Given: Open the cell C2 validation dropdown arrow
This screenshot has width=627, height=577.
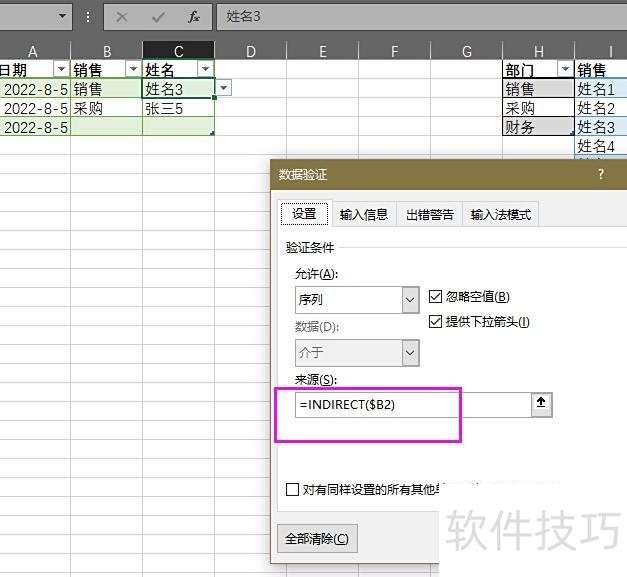Looking at the screenshot, I should pyautogui.click(x=223, y=89).
